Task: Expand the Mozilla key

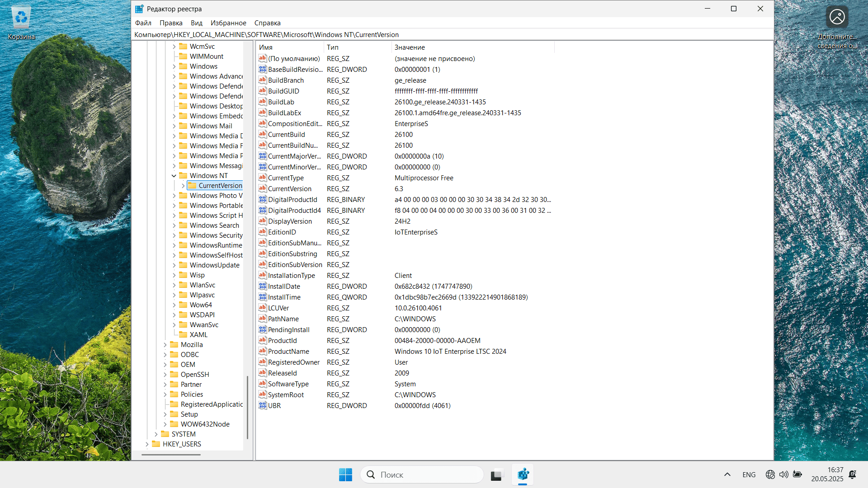Action: coord(165,345)
